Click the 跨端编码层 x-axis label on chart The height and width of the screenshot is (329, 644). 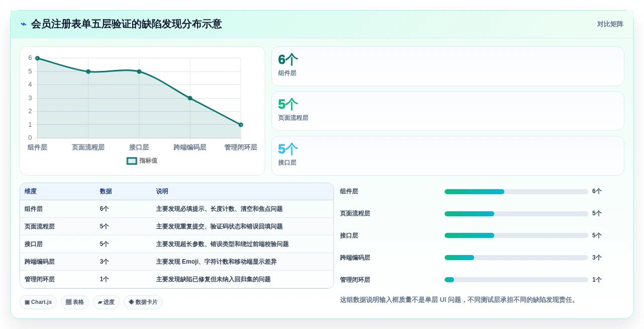[x=190, y=147]
